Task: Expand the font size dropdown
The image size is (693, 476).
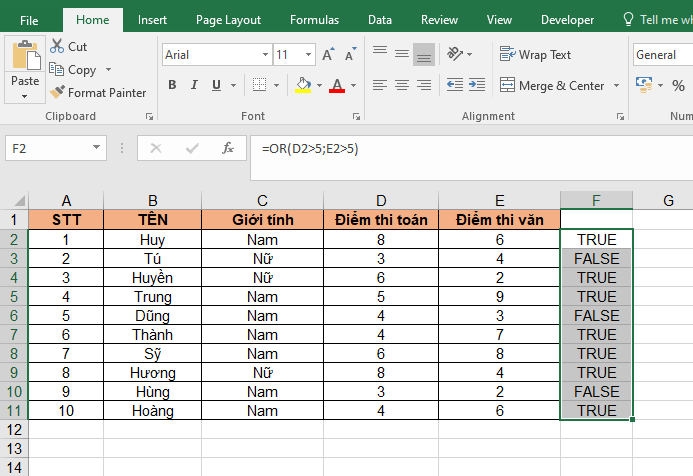Action: click(x=307, y=56)
